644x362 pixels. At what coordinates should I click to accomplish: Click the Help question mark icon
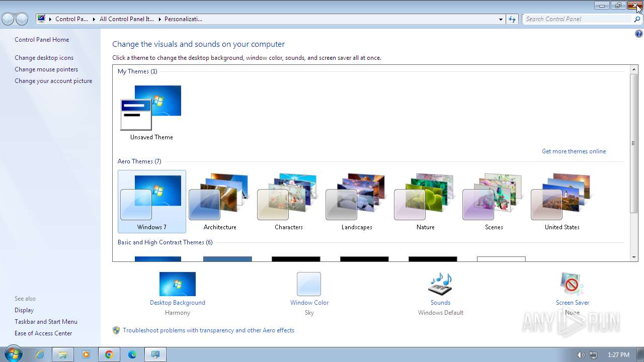click(638, 34)
